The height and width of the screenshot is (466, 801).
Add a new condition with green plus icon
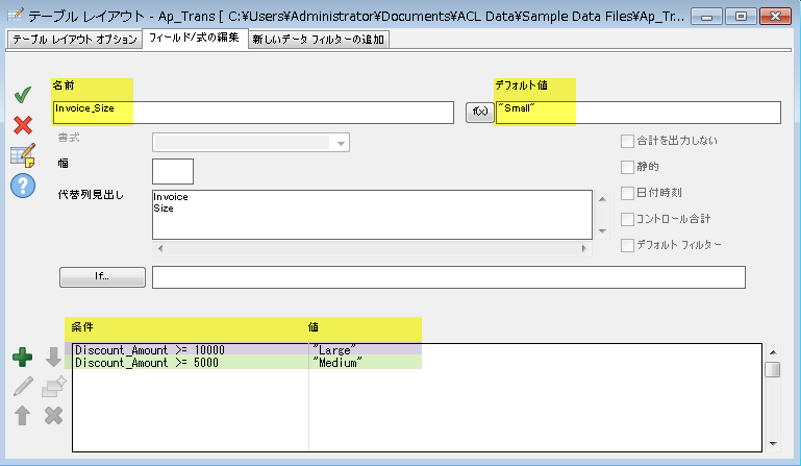[x=22, y=358]
